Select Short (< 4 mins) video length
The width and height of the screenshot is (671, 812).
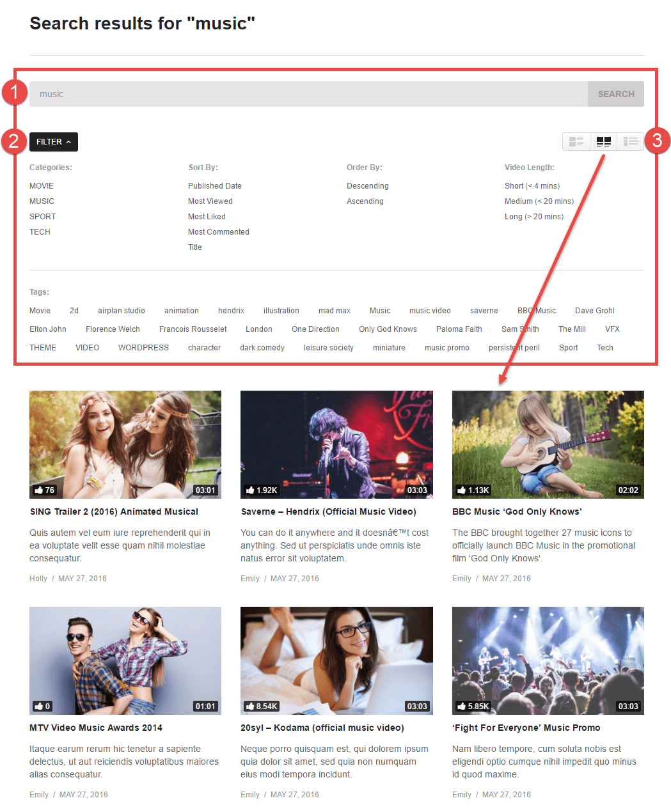coord(532,186)
